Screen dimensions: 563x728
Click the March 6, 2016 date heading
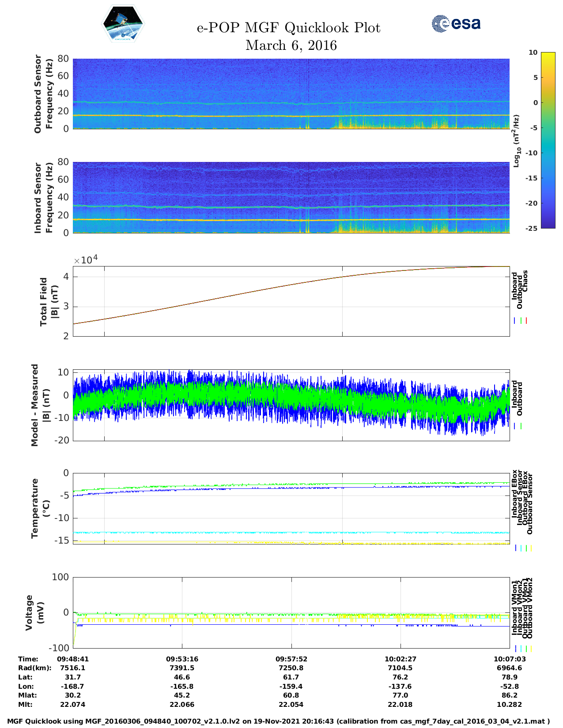pyautogui.click(x=291, y=45)
